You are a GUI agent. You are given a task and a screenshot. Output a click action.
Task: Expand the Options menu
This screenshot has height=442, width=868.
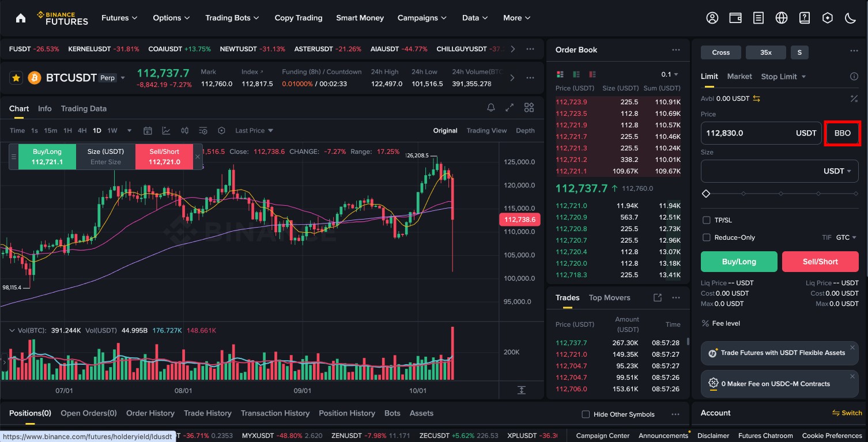pyautogui.click(x=172, y=18)
